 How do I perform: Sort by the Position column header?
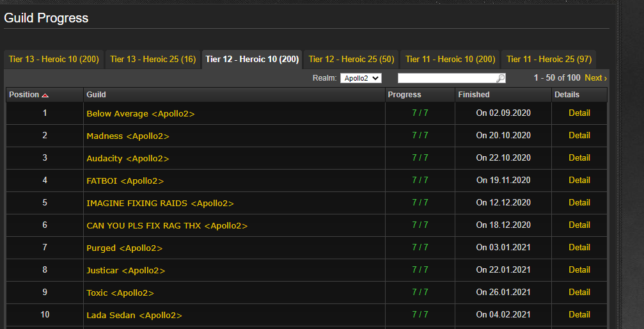pyautogui.click(x=44, y=95)
